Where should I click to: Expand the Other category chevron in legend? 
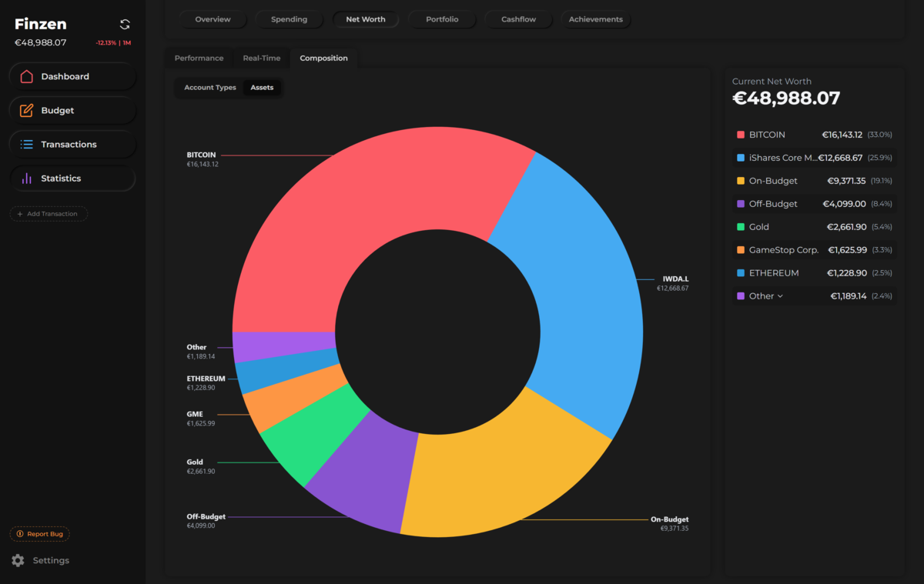780,296
